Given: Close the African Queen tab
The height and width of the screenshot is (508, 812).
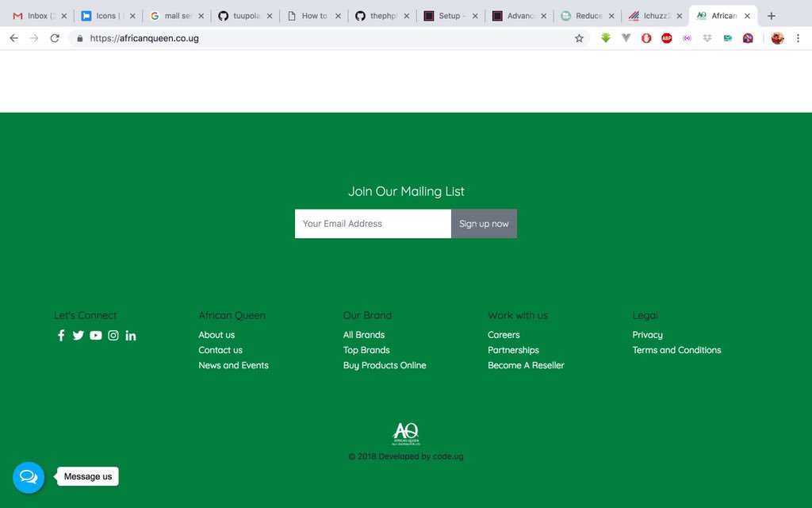Looking at the screenshot, I should click(747, 16).
